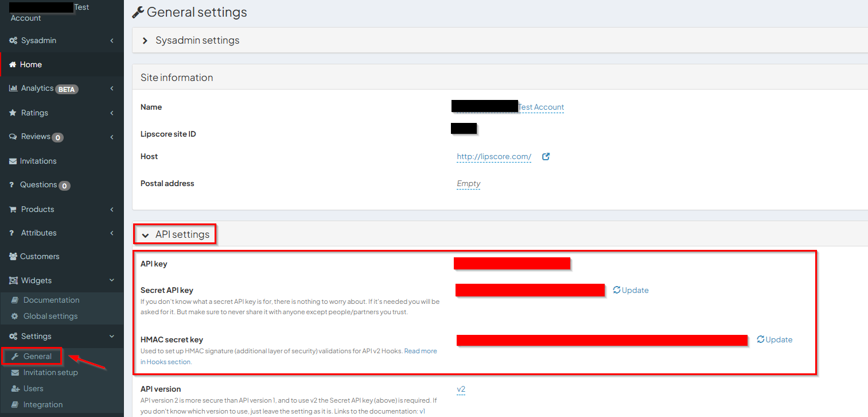Click the Customers people icon in sidebar
Viewport: 868px width, 417px height.
tap(13, 257)
